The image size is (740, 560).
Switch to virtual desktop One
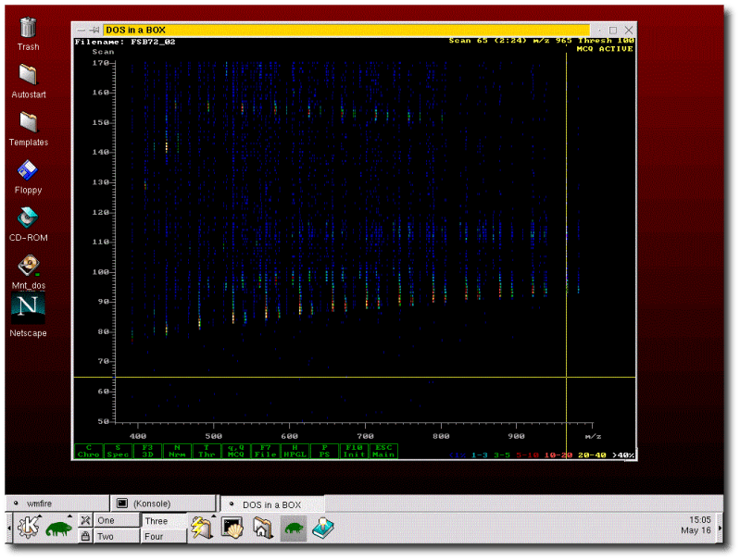click(x=116, y=521)
